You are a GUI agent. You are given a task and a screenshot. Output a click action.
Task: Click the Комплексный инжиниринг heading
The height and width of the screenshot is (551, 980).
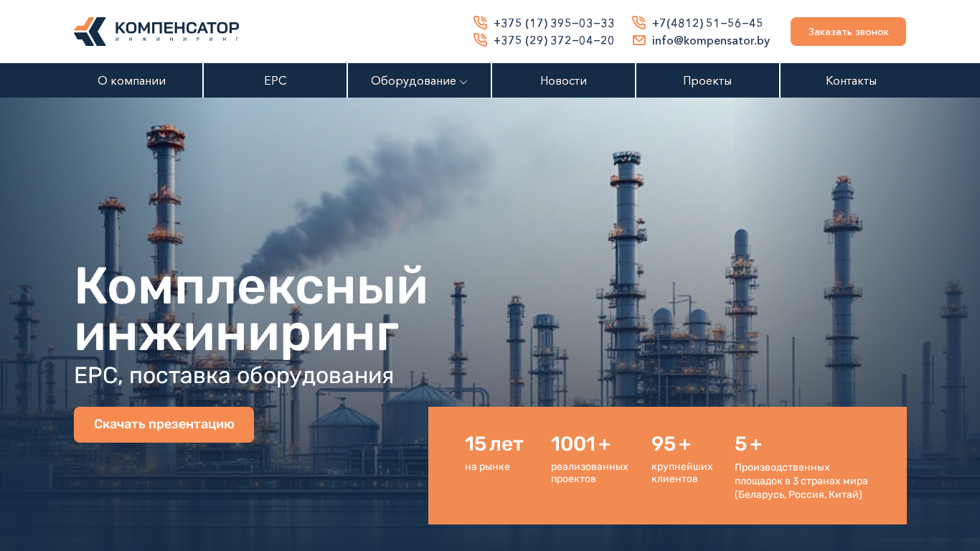(x=251, y=310)
